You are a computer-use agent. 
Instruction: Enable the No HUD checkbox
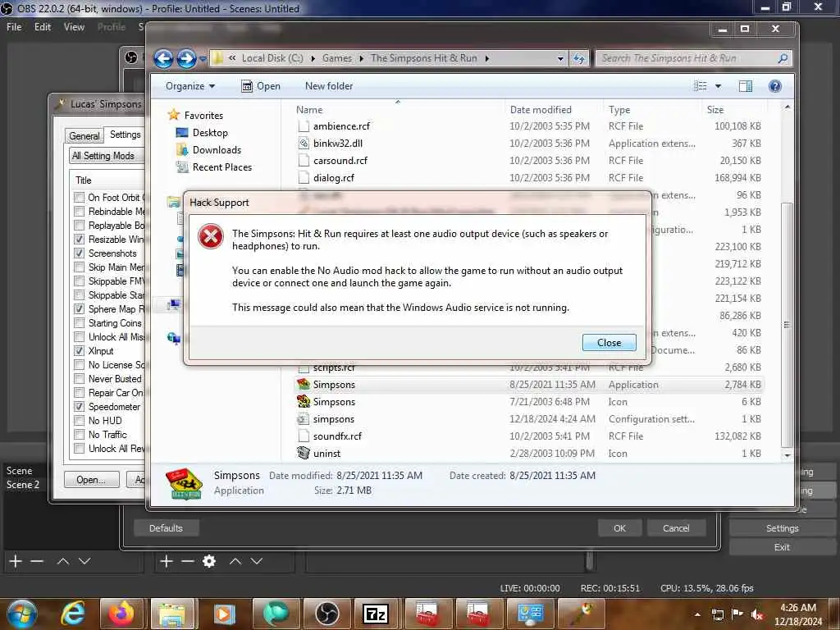[80, 420]
